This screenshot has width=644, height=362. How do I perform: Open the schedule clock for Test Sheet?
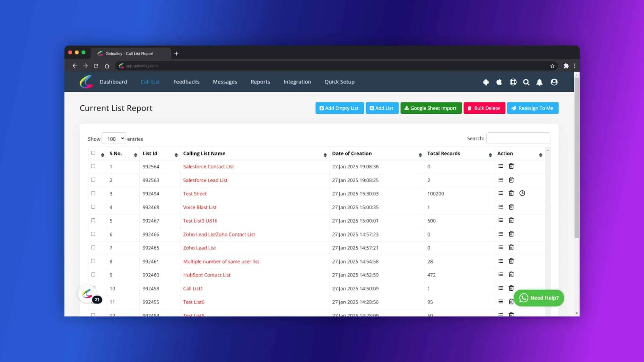pyautogui.click(x=522, y=193)
